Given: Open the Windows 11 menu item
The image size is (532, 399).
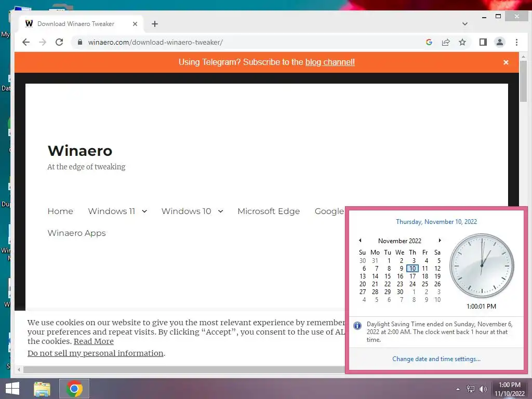Looking at the screenshot, I should pyautogui.click(x=112, y=211).
